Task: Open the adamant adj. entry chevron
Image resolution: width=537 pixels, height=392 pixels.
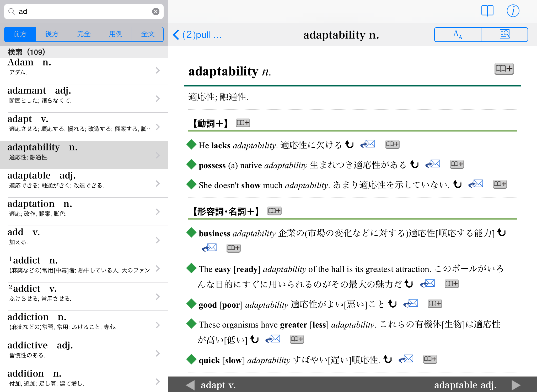Action: (x=158, y=99)
